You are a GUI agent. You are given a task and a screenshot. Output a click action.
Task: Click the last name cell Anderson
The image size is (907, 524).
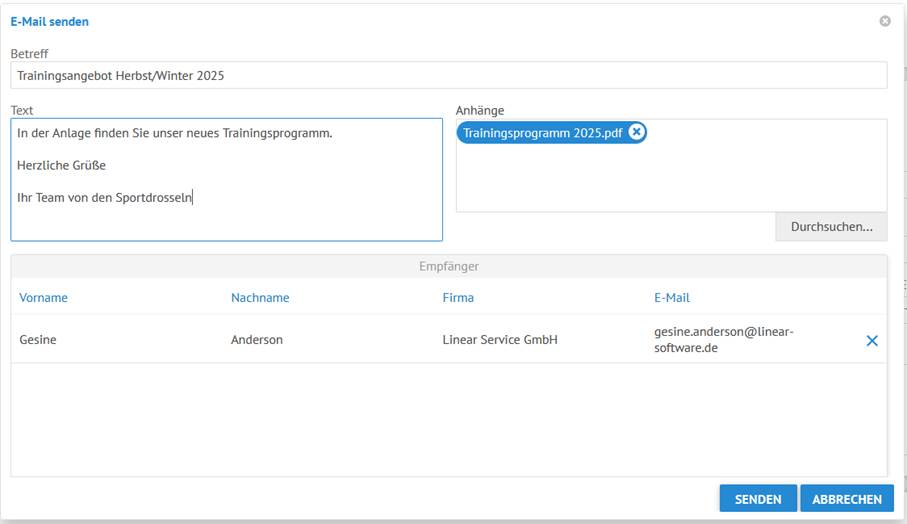tap(257, 340)
